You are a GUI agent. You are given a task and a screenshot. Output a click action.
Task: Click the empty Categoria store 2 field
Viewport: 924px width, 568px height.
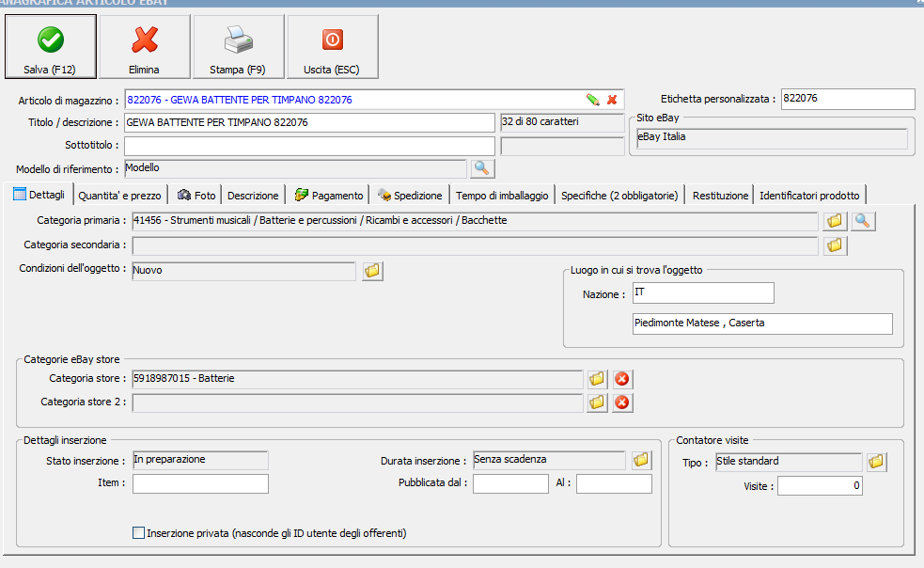(x=357, y=402)
